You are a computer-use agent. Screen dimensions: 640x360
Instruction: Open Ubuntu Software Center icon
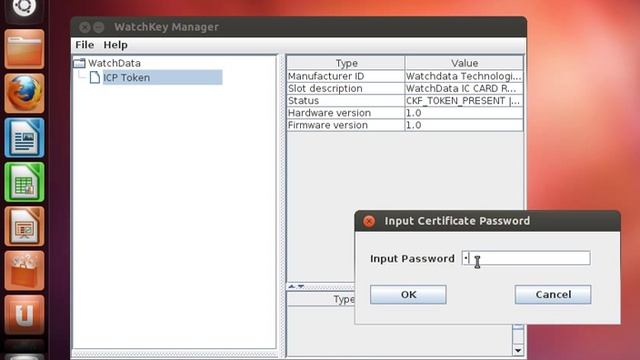tap(24, 271)
